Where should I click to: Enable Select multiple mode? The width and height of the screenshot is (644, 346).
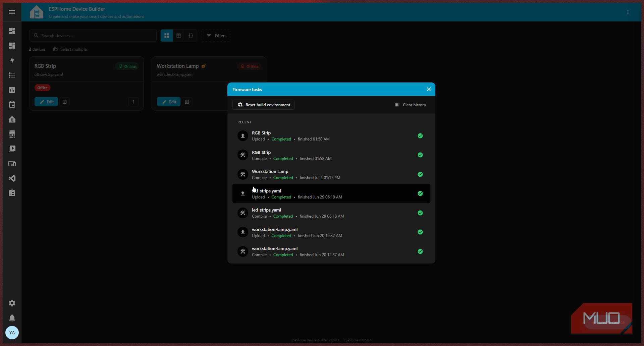tap(70, 49)
